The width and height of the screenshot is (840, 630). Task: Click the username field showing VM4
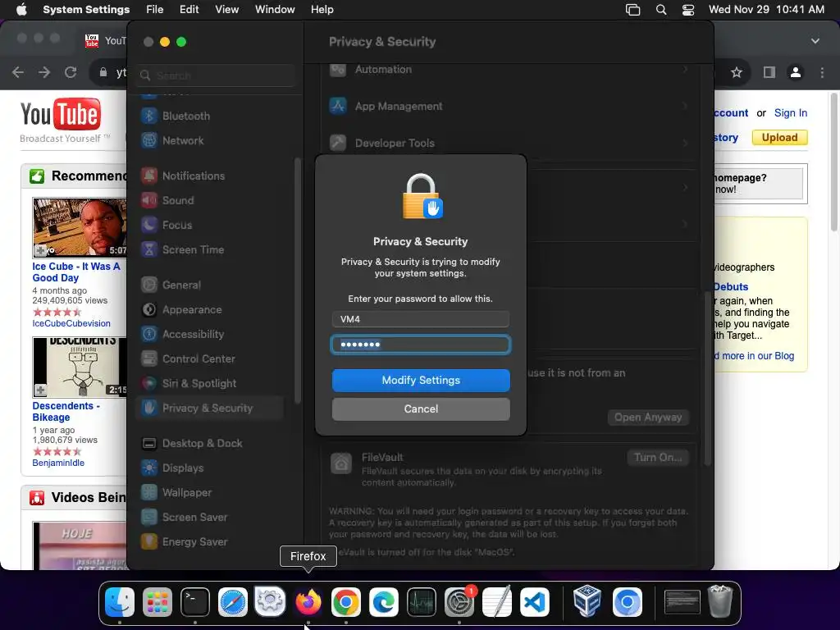pos(421,319)
